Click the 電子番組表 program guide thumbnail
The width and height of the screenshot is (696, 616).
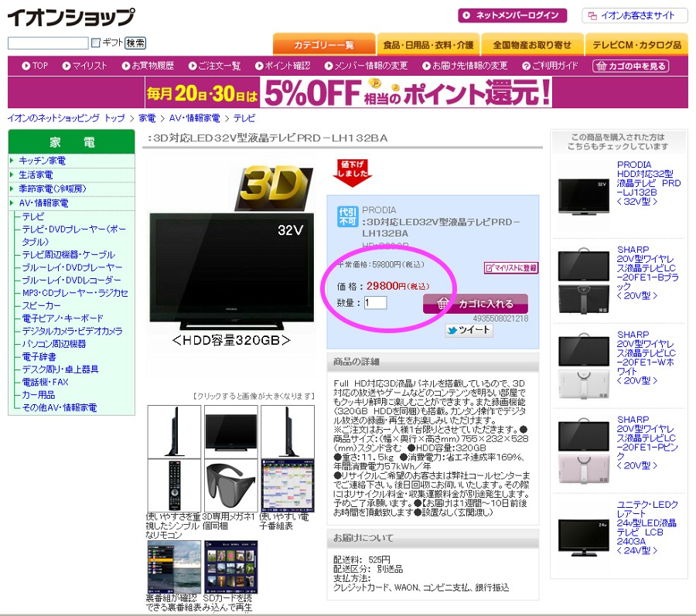point(288,485)
